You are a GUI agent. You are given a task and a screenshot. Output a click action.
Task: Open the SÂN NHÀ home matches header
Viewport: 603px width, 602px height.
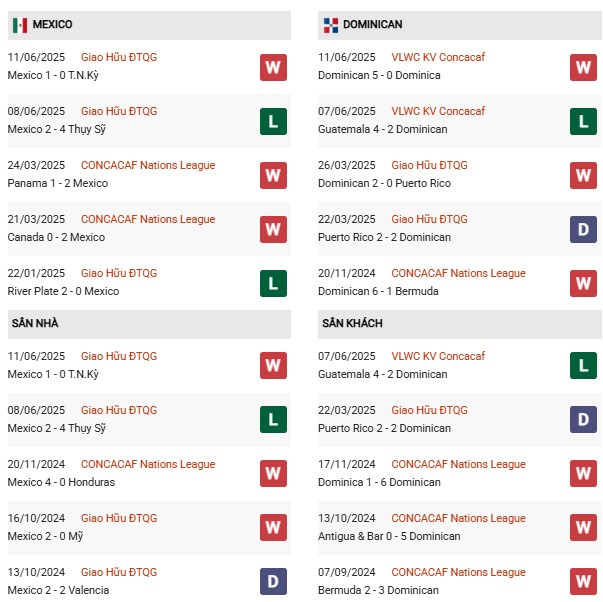coord(35,323)
